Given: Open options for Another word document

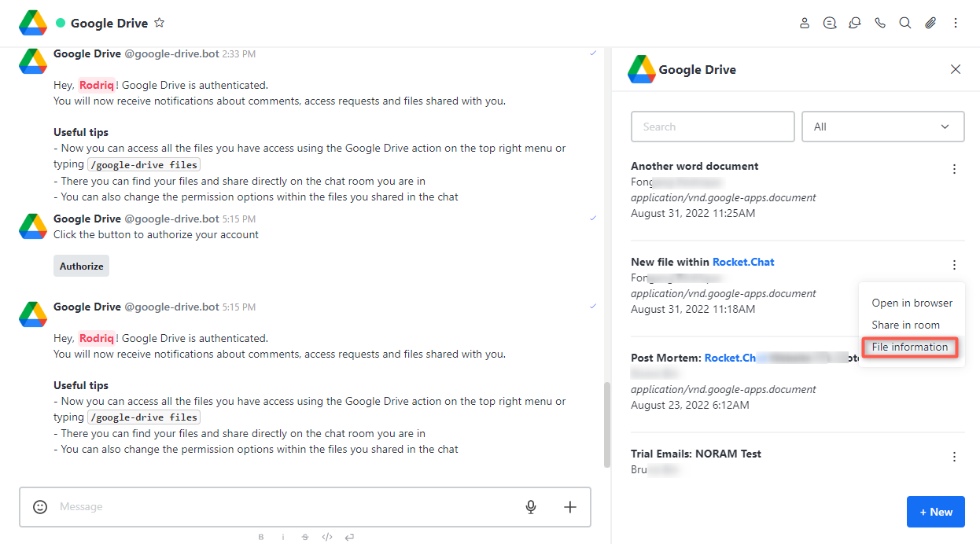Looking at the screenshot, I should 954,169.
